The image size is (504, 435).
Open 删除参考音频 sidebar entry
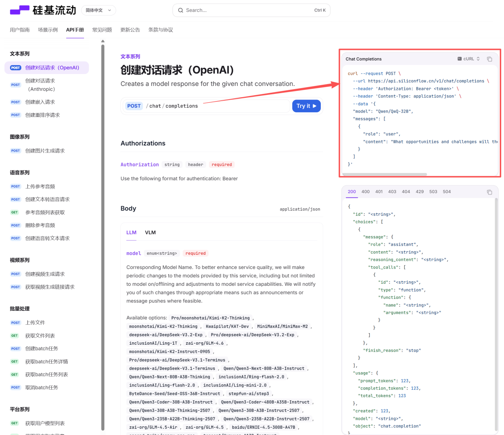[47, 225]
